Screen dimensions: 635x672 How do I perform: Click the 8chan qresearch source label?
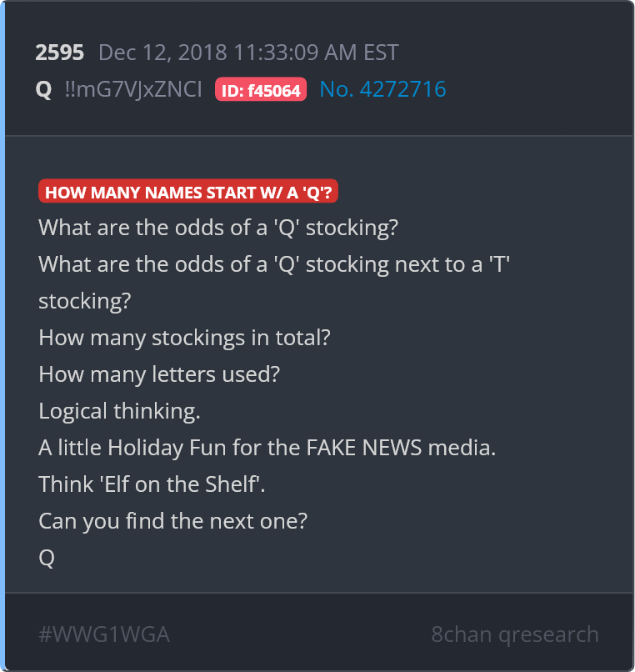tap(515, 634)
